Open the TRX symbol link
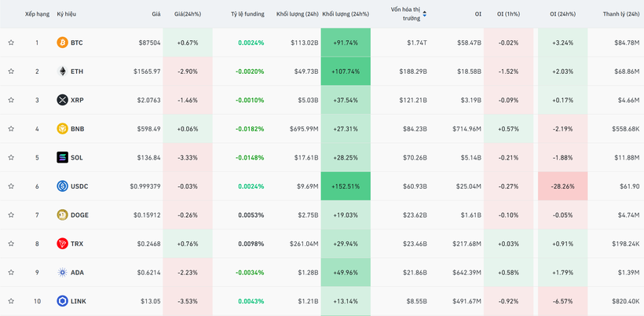644x316 pixels. (x=77, y=244)
